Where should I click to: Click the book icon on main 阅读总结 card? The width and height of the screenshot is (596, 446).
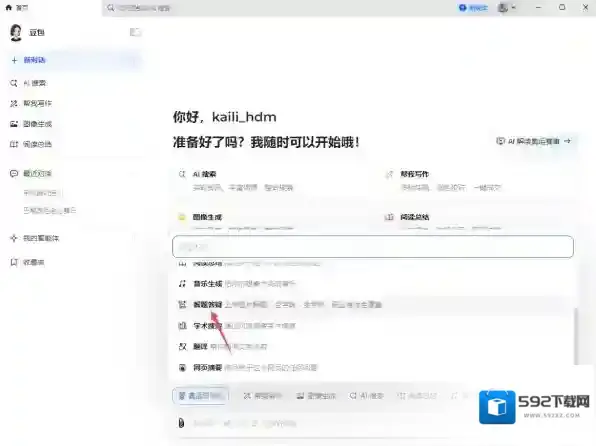[x=389, y=217]
